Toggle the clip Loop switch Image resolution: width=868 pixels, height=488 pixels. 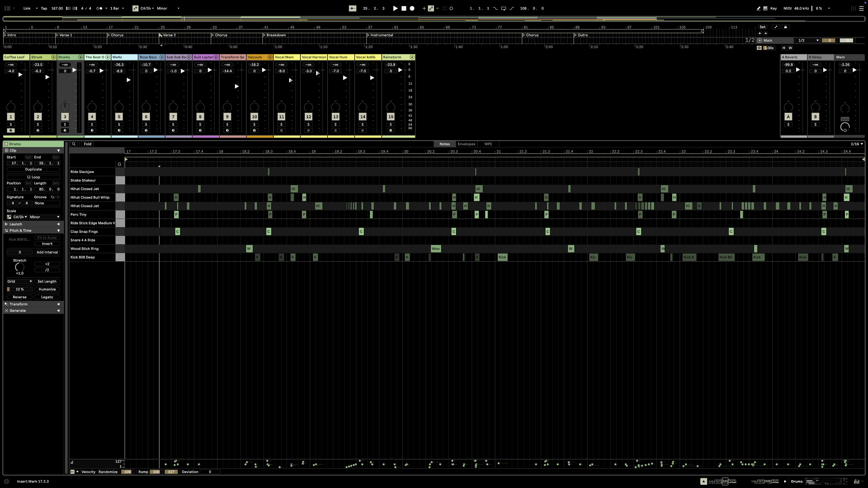33,177
